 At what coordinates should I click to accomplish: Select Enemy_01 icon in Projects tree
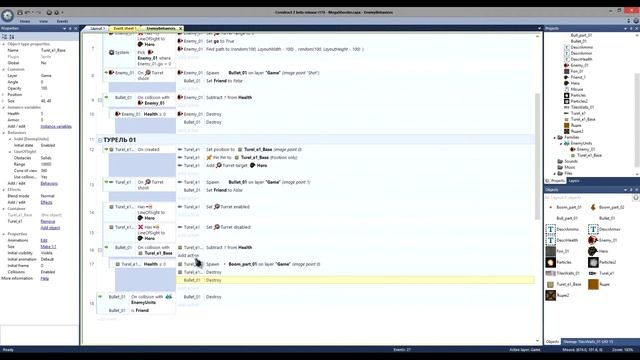(x=567, y=65)
